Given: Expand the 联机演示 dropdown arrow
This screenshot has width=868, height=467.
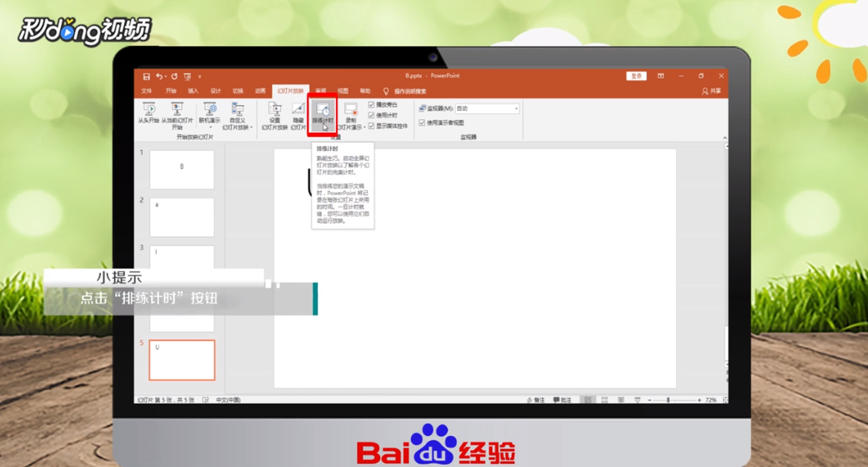Looking at the screenshot, I should pos(210,128).
